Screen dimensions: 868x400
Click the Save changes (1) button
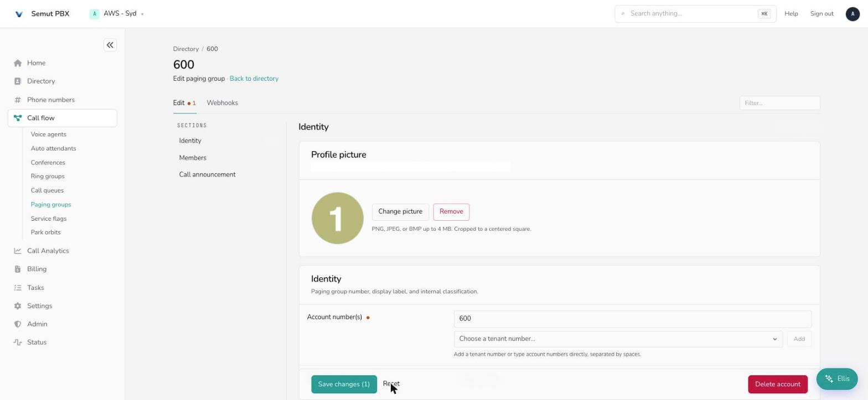344,385
